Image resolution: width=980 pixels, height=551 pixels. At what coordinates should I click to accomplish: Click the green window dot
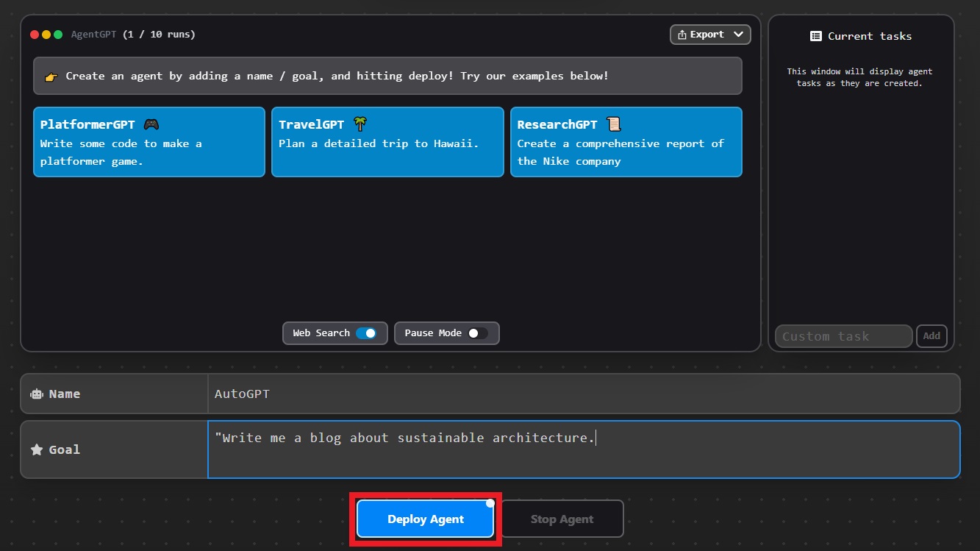[x=58, y=35]
